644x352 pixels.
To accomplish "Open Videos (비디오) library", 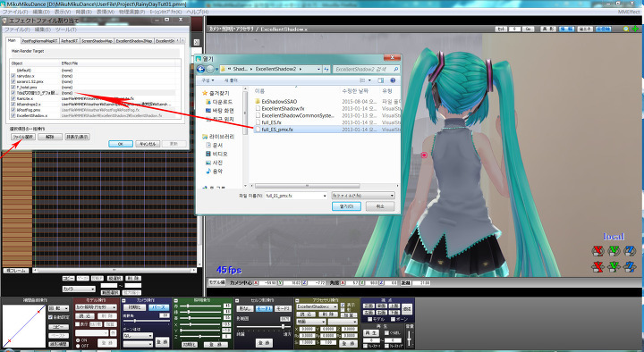I will coord(216,154).
